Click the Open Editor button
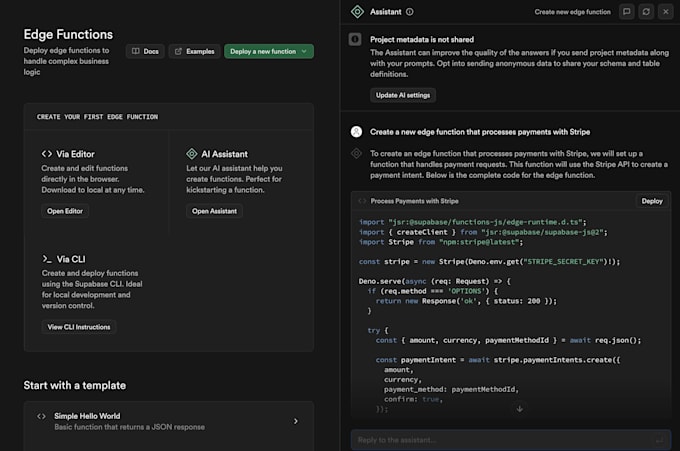680x451 pixels. coord(65,211)
